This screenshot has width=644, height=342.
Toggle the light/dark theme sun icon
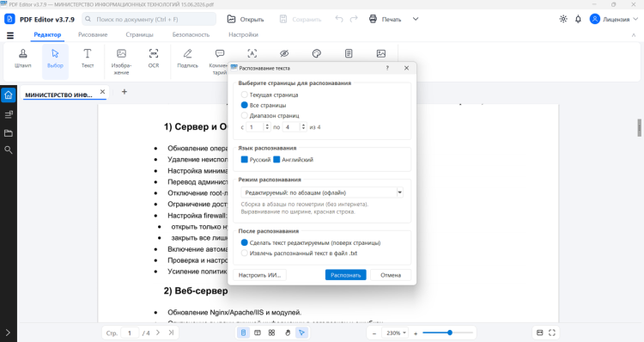pos(563,19)
